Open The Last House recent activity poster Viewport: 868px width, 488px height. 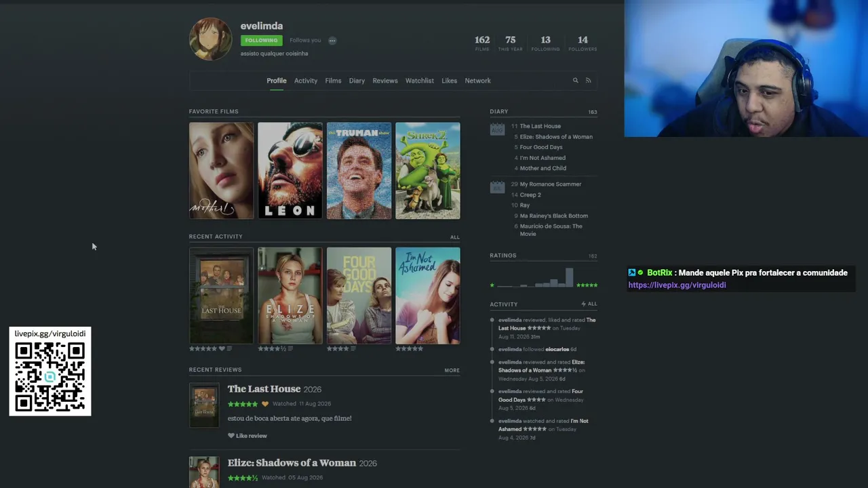[221, 296]
